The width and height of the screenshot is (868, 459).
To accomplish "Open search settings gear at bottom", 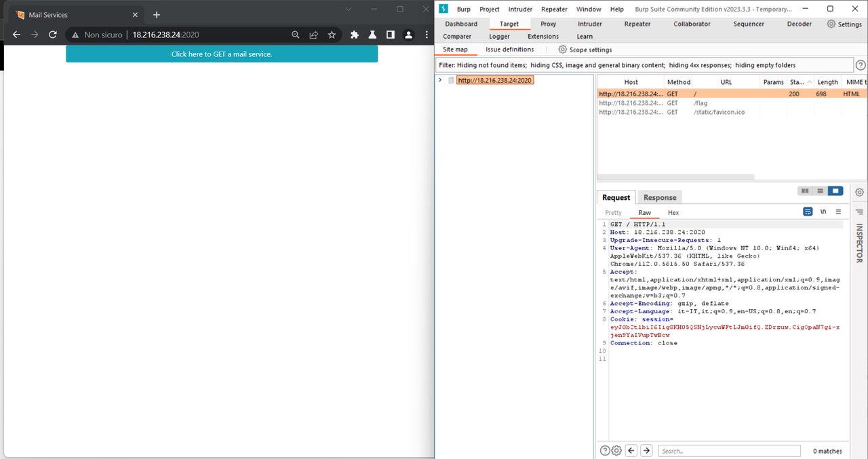I will 616,451.
